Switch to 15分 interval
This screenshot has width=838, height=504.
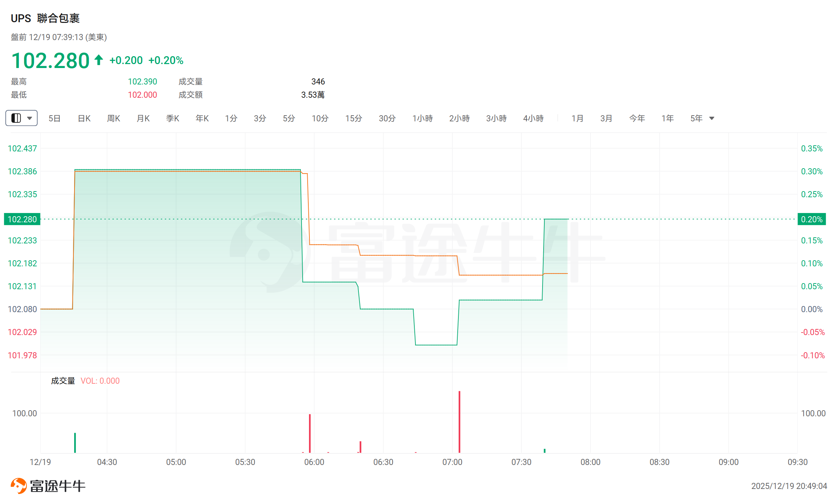[353, 118]
